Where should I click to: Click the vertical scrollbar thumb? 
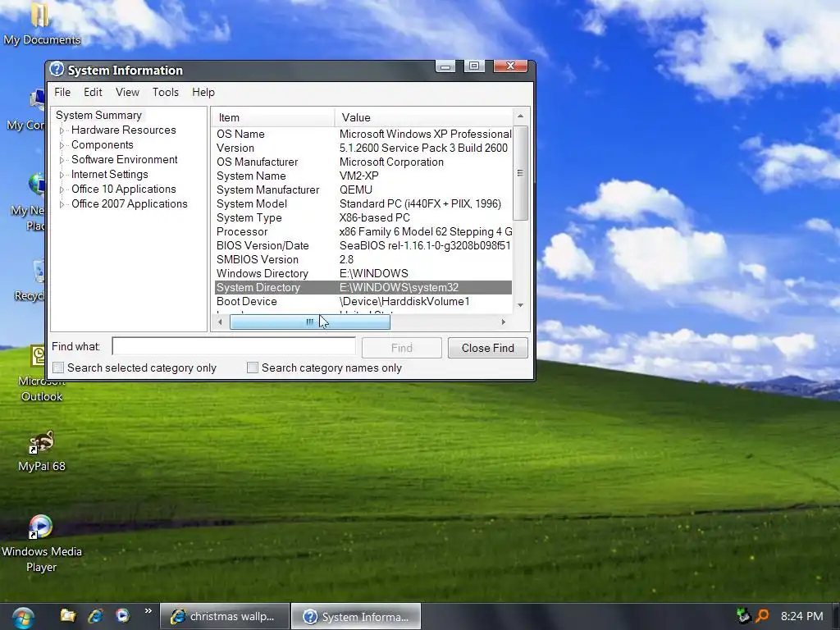point(520,172)
